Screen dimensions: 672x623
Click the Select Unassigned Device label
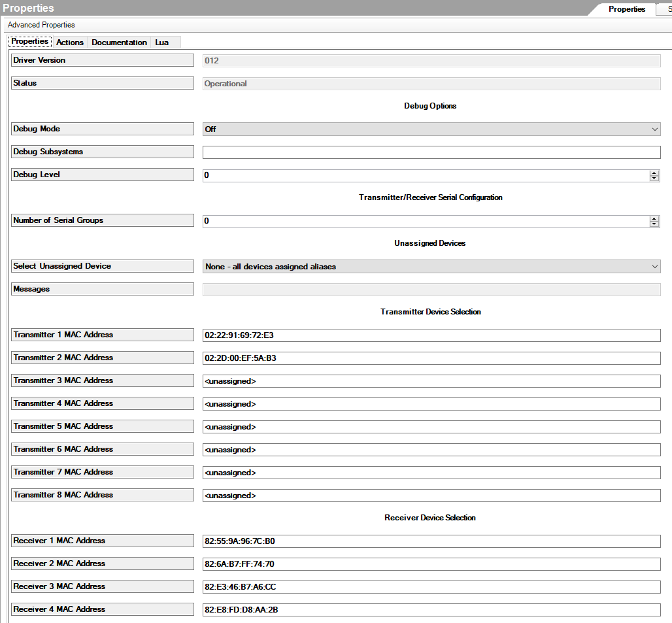(x=103, y=266)
